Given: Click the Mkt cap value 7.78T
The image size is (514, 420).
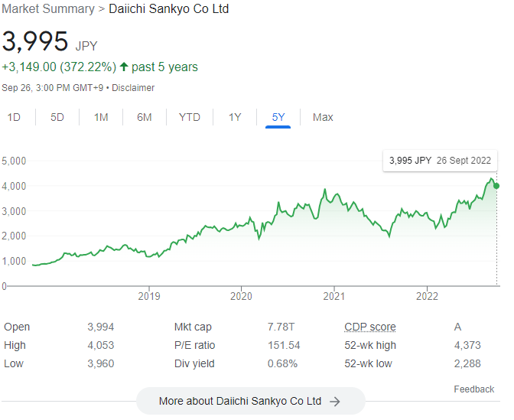Looking at the screenshot, I should point(281,327).
